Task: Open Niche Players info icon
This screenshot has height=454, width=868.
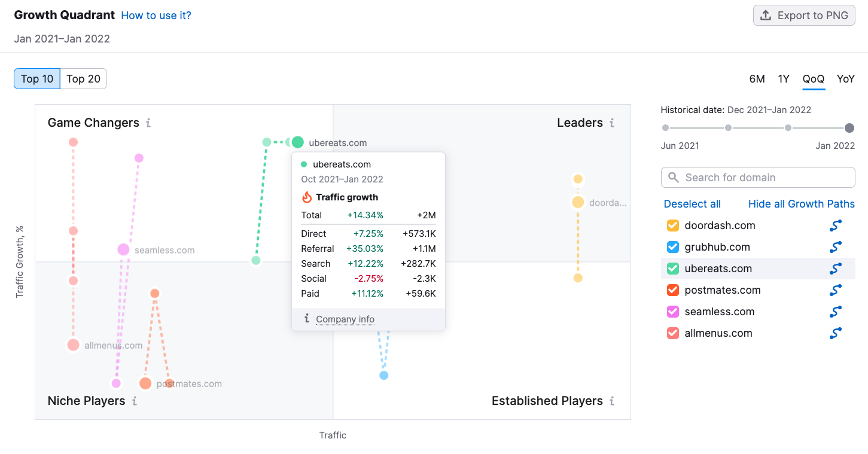Action: (135, 401)
